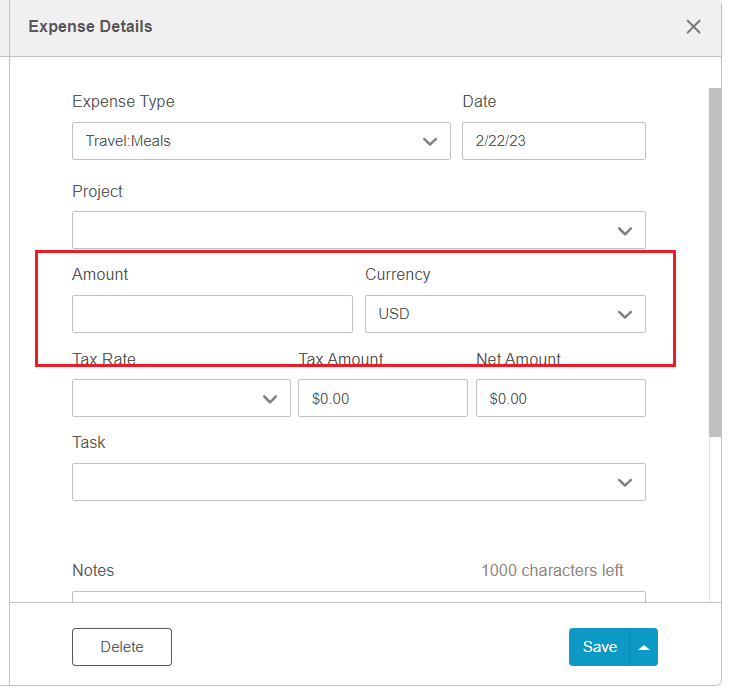Click the Net Amount field

tap(560, 398)
